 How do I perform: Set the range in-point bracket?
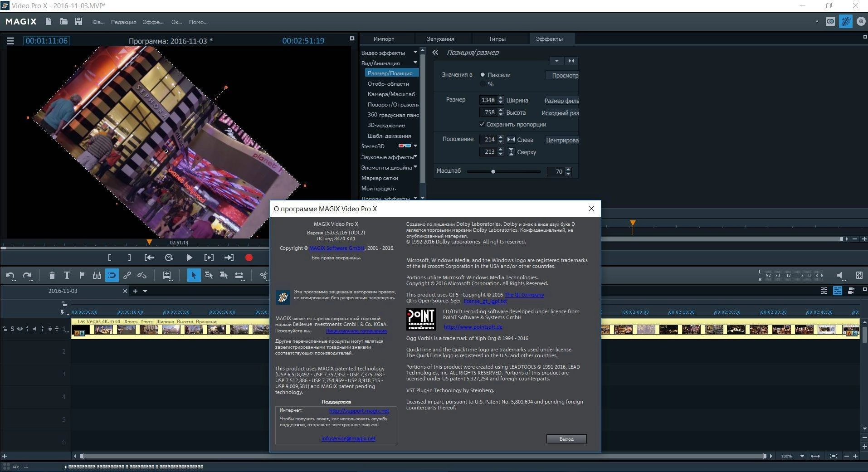point(109,258)
